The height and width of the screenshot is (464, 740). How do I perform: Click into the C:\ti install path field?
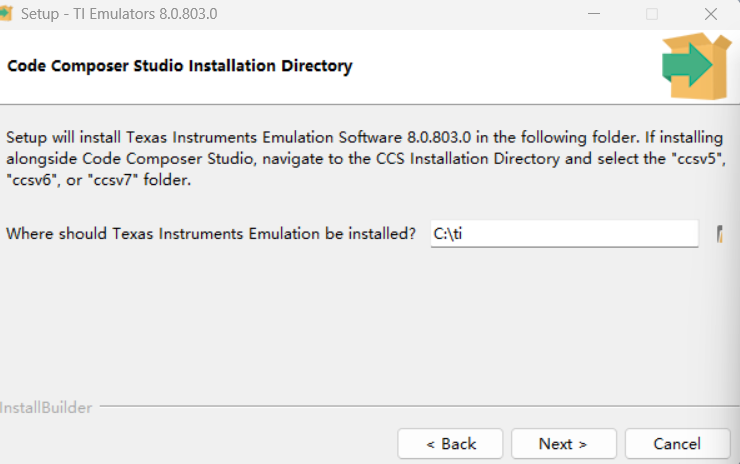click(564, 234)
